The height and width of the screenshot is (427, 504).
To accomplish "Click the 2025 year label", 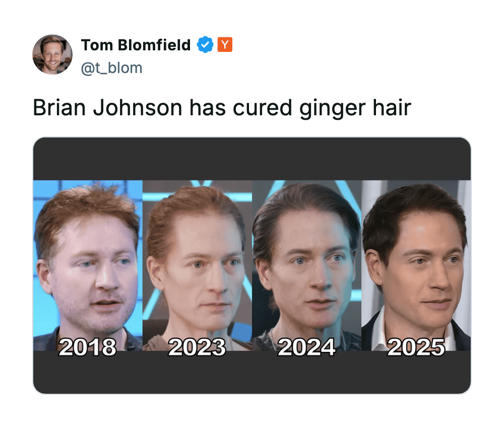I will point(416,347).
